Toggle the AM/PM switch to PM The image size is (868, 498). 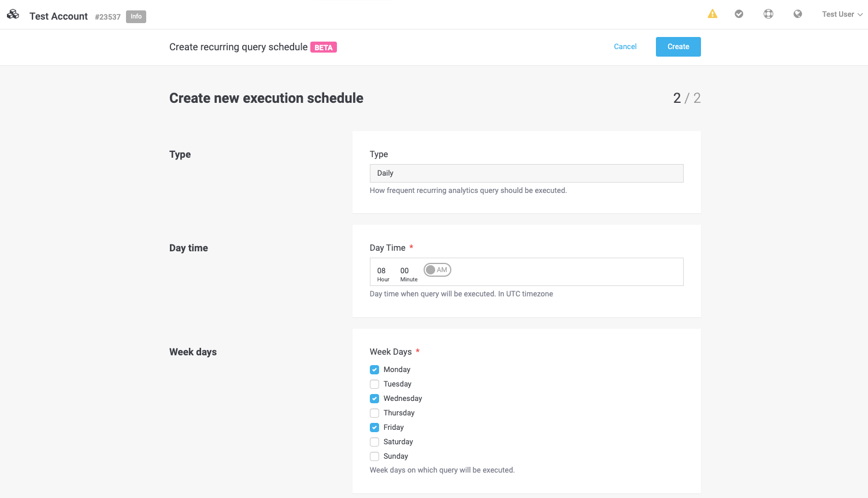(x=437, y=269)
